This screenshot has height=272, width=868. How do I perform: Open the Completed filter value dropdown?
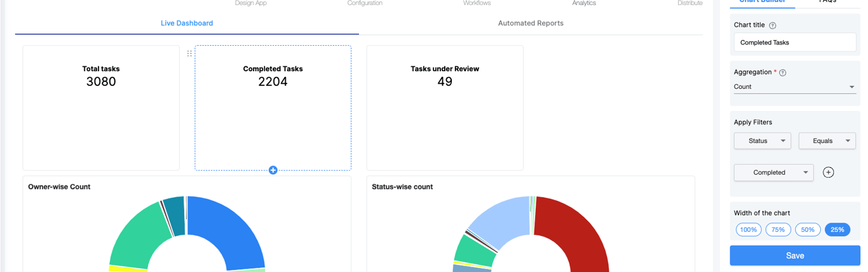point(774,172)
